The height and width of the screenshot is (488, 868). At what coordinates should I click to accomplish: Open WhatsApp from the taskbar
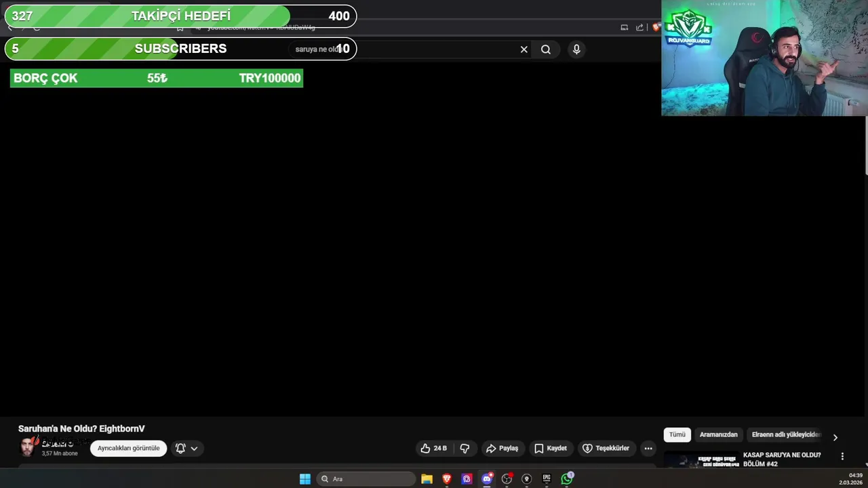coord(567,479)
